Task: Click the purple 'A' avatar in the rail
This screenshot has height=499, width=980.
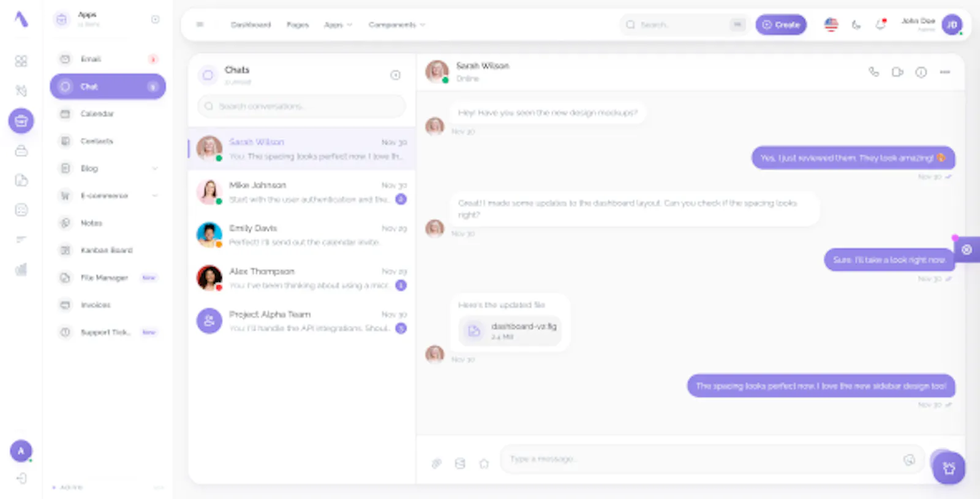Action: [x=21, y=451]
